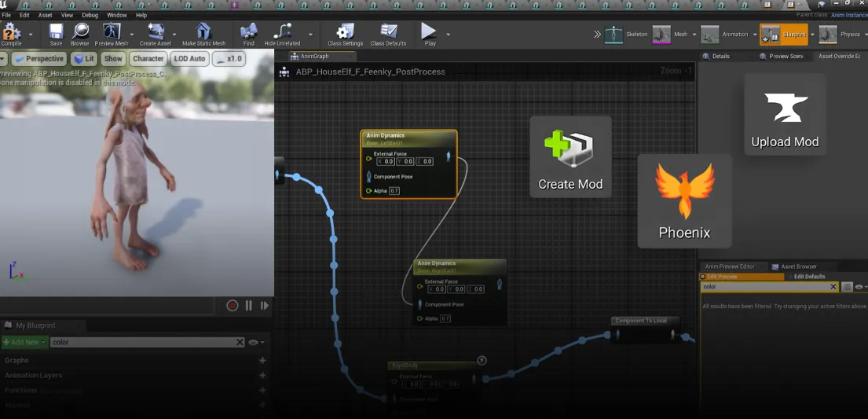Add new graph with Graphs plus button

(262, 360)
